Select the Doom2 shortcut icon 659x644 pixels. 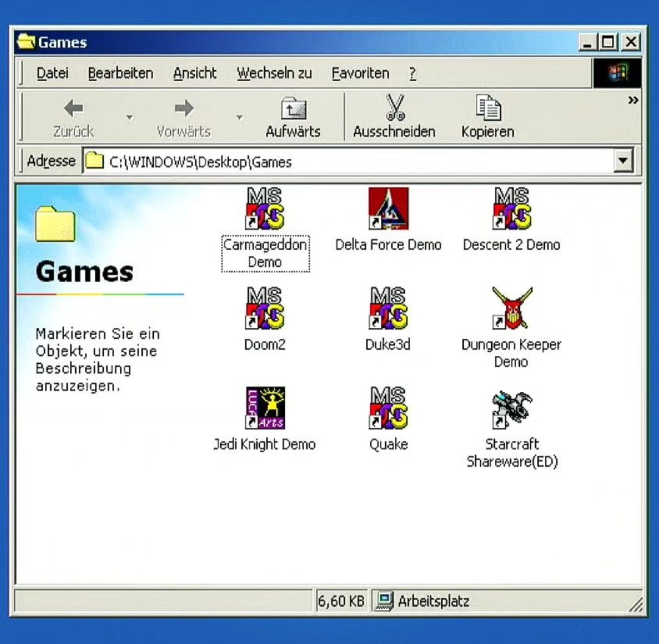[x=265, y=308]
